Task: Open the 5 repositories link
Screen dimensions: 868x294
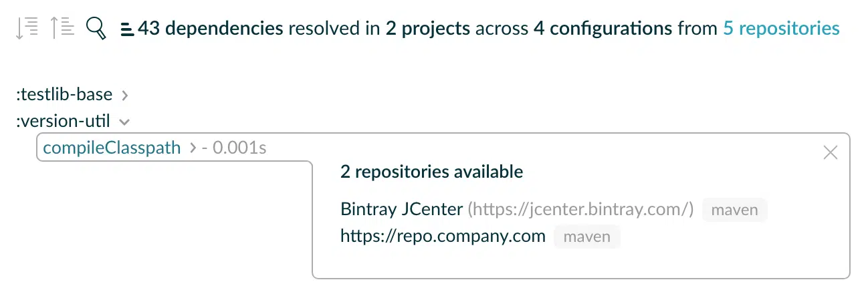Action: pos(781,28)
